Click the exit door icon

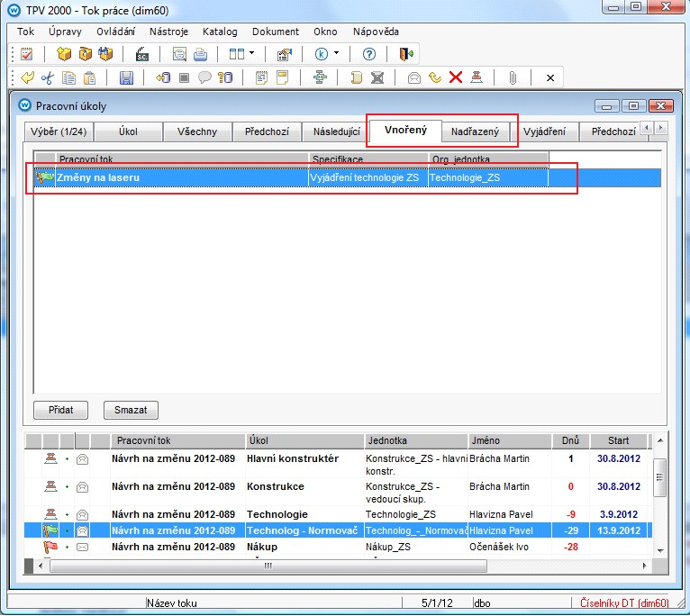pos(406,54)
